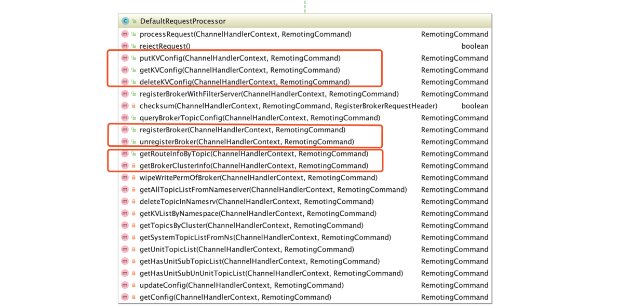Select the getUnitTopicList method signature

(247, 249)
